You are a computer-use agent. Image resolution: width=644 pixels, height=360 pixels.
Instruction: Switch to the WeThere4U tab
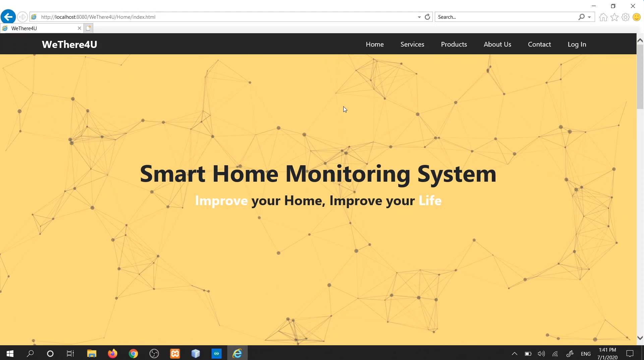tap(40, 28)
